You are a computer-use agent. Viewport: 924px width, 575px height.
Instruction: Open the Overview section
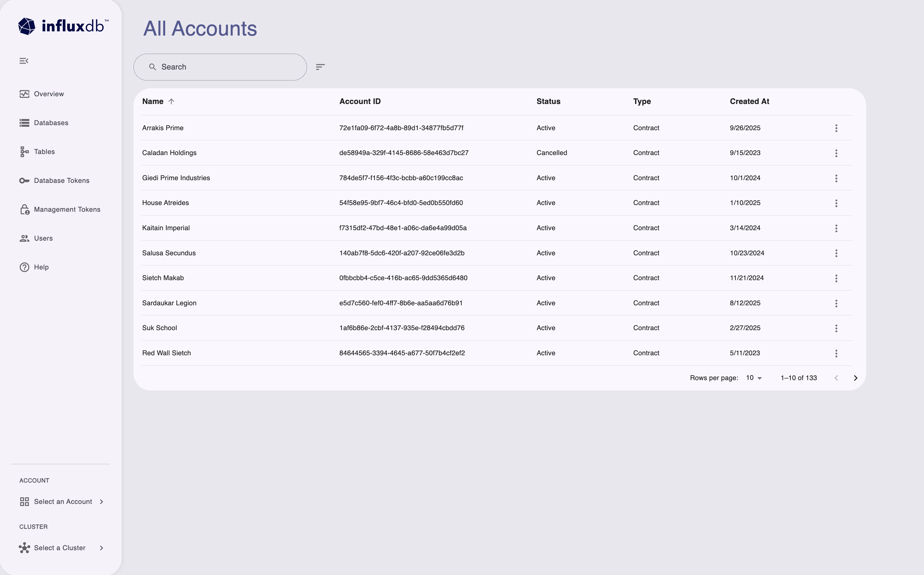click(48, 94)
